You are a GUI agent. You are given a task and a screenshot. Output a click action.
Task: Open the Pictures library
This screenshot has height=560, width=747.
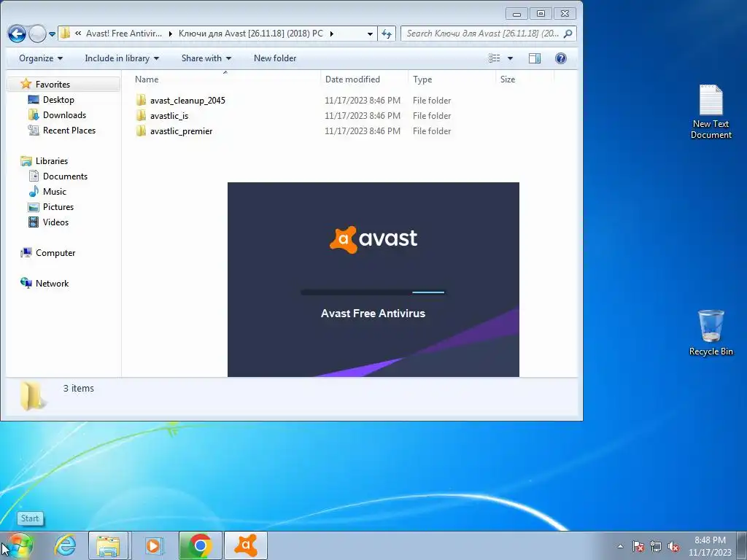tap(58, 206)
